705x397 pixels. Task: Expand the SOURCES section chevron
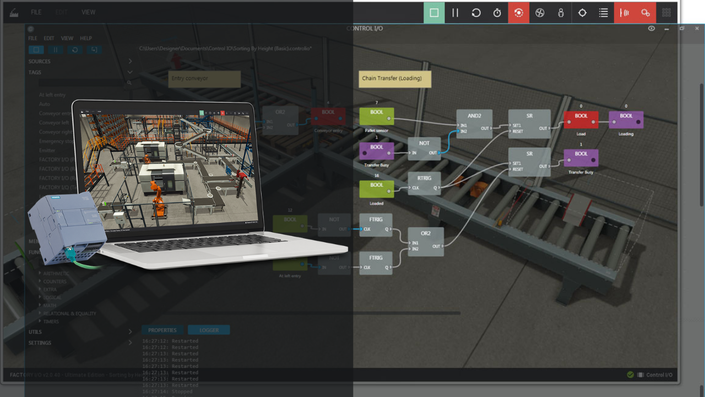tap(130, 61)
